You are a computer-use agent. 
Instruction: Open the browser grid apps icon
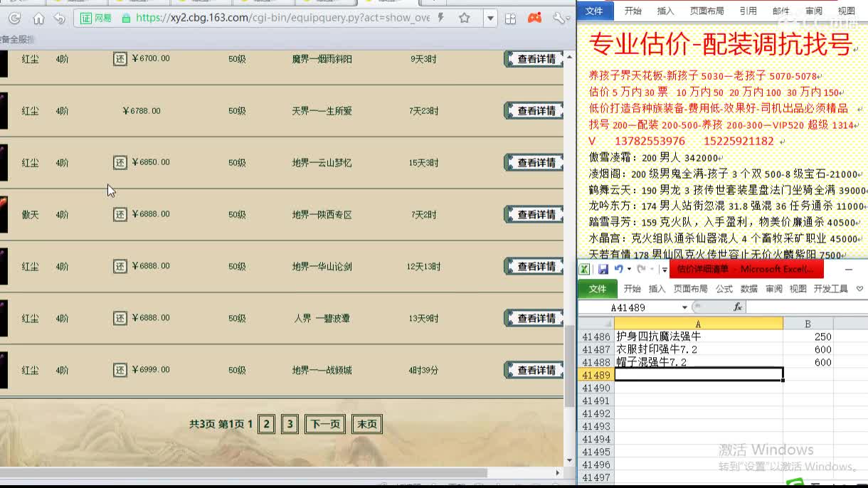[x=510, y=18]
